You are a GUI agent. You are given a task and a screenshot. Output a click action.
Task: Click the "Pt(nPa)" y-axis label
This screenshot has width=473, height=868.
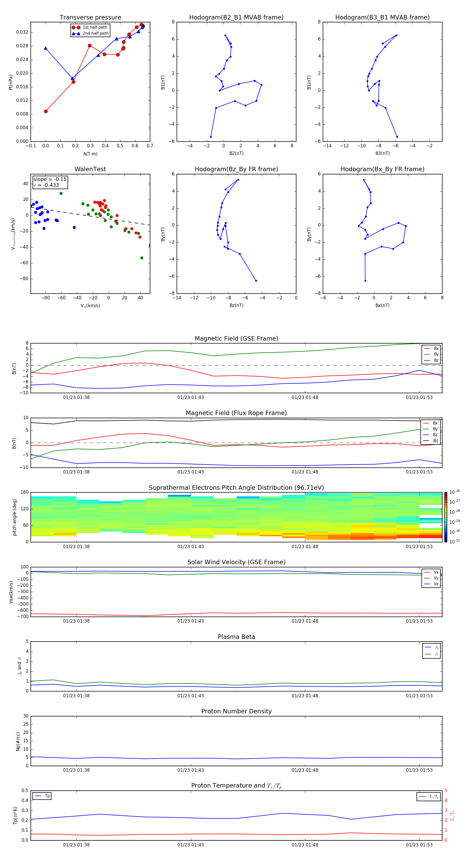[x=11, y=82]
